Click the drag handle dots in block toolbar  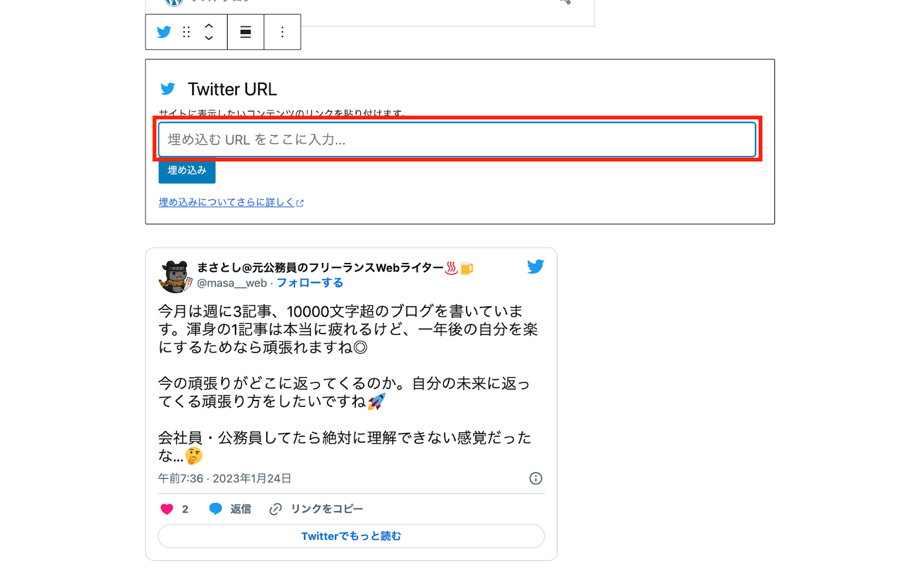tap(186, 32)
